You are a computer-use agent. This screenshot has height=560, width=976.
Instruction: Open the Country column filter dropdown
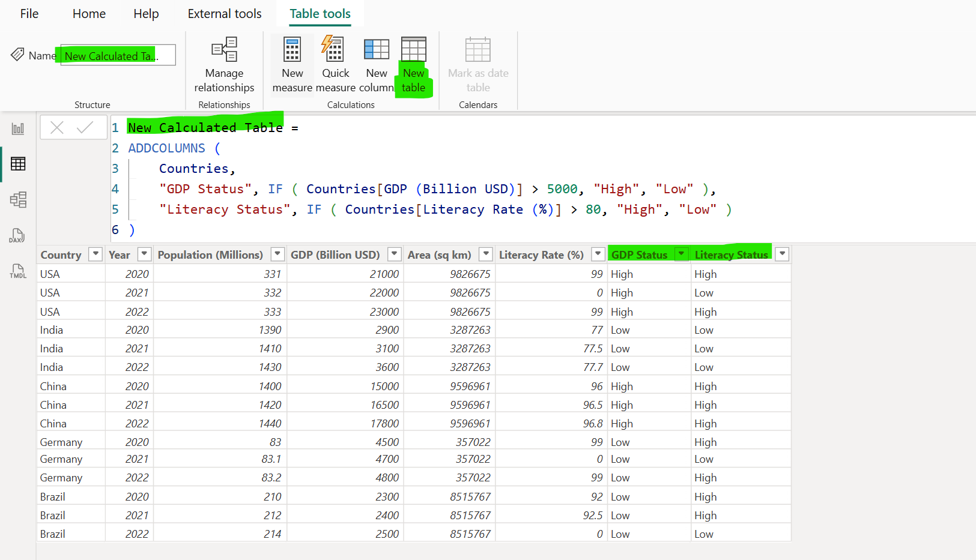(x=95, y=254)
